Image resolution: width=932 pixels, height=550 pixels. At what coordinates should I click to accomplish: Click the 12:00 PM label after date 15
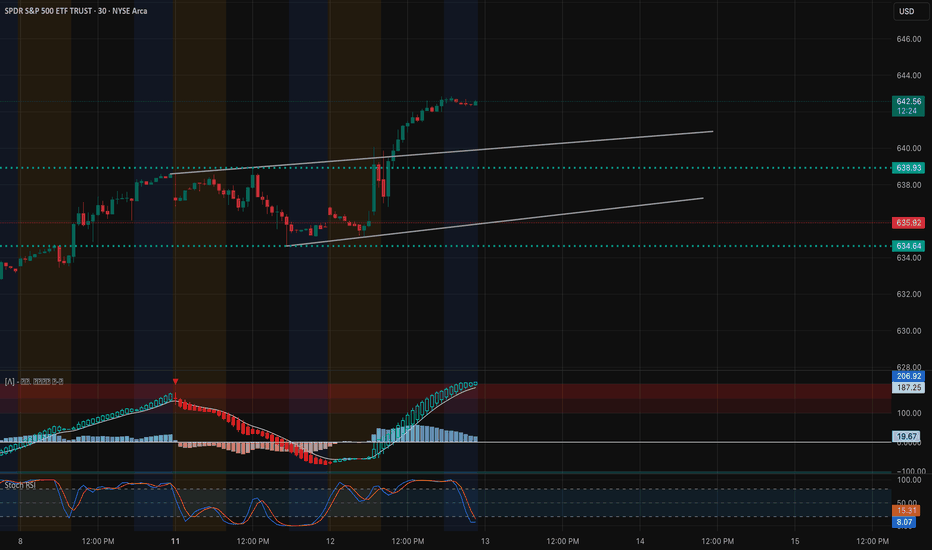873,541
